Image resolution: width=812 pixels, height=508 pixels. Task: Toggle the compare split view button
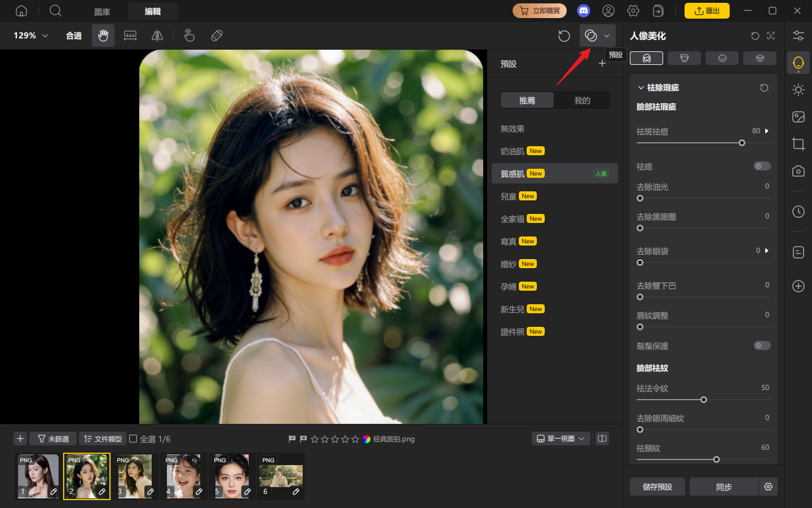point(602,439)
